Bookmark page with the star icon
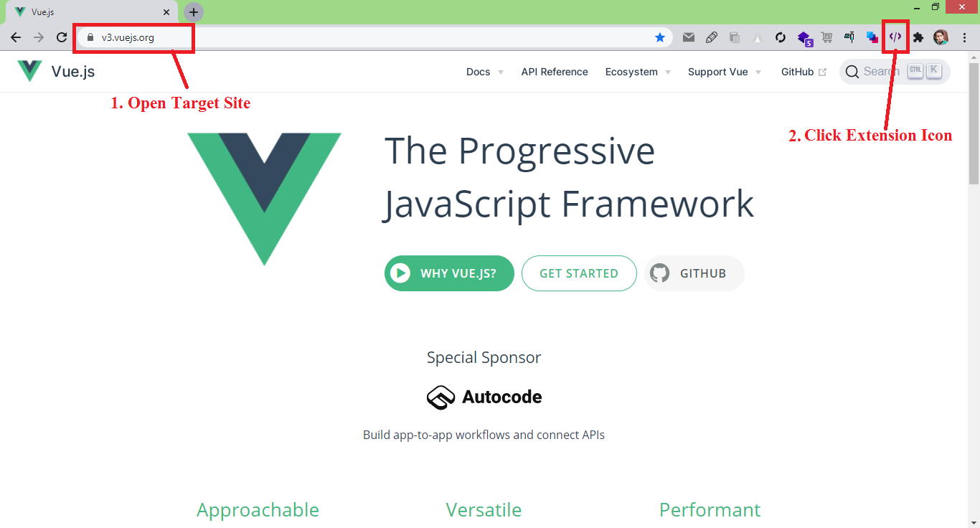 [660, 37]
